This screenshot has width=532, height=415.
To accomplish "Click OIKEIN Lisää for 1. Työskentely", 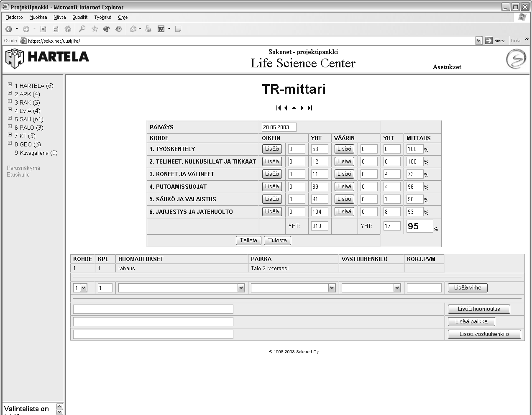I will (x=272, y=149).
